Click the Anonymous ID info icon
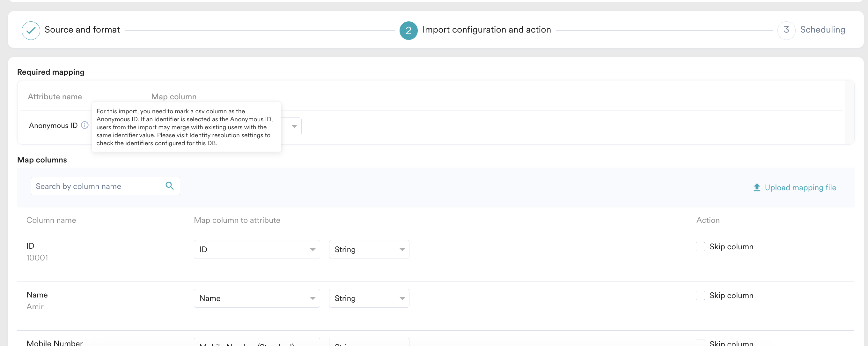Image resolution: width=868 pixels, height=346 pixels. [x=85, y=125]
